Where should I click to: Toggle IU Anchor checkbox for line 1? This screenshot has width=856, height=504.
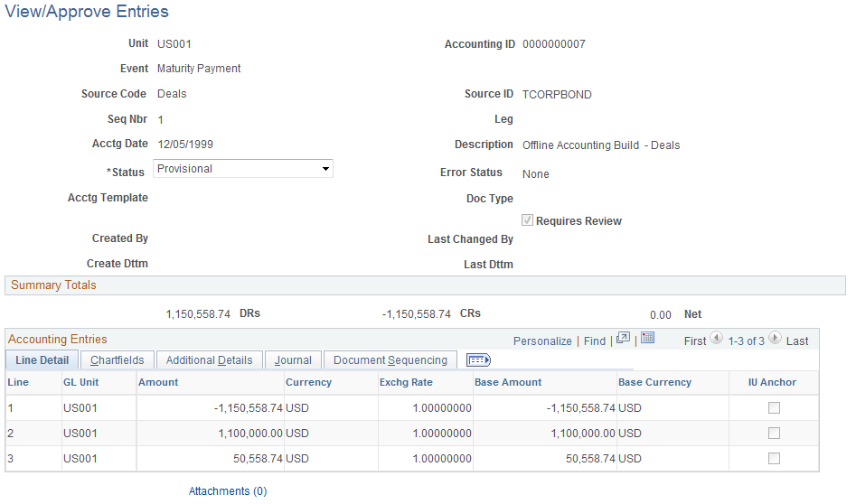click(x=774, y=408)
